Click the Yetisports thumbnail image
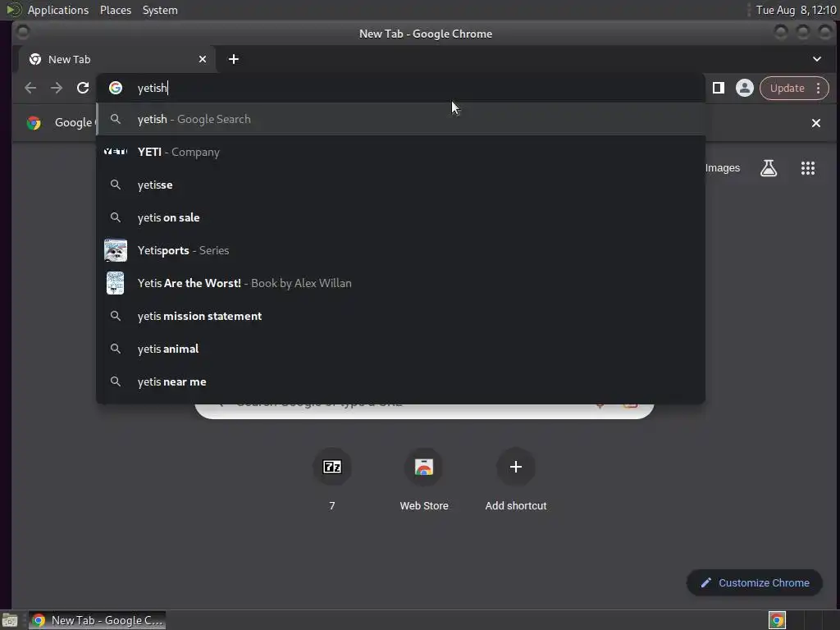This screenshot has height=630, width=840. (115, 250)
